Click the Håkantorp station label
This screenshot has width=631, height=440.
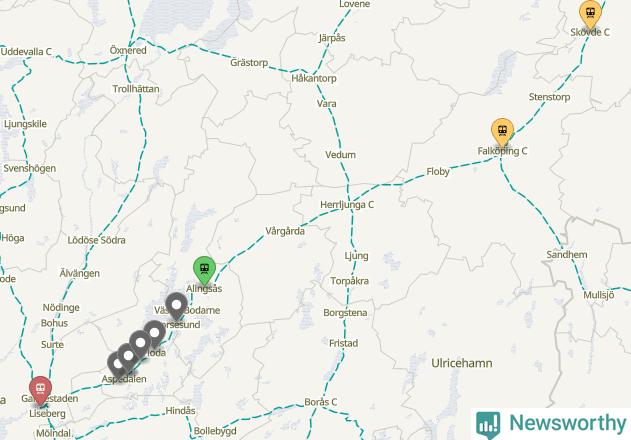tap(314, 78)
